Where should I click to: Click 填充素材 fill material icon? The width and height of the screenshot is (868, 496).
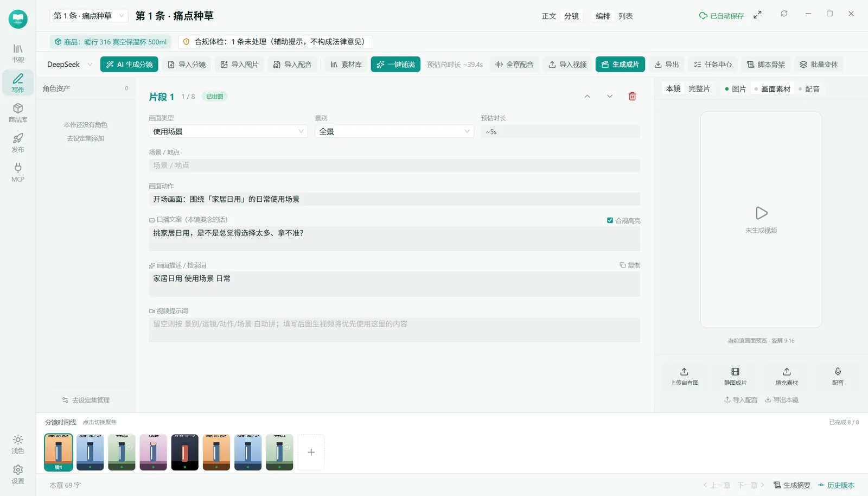787,376
